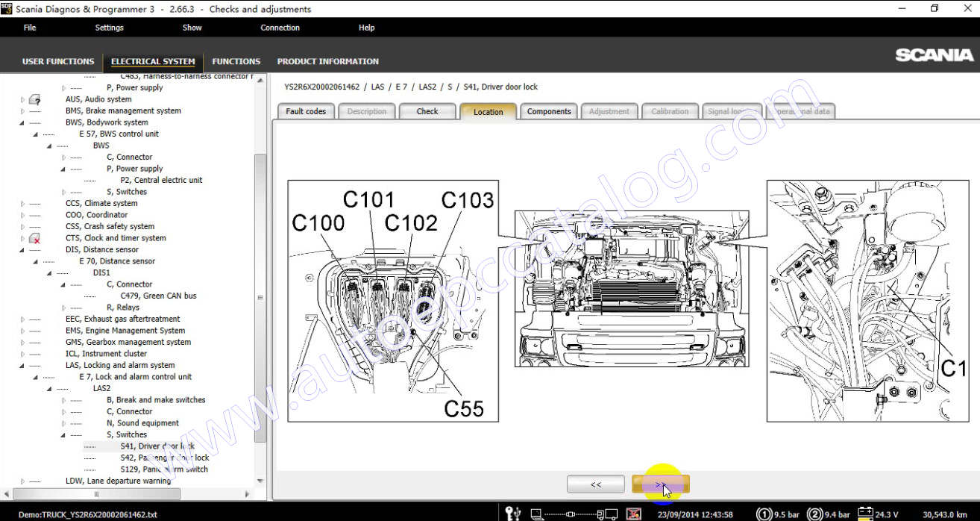Click the >> next button

pos(660,484)
